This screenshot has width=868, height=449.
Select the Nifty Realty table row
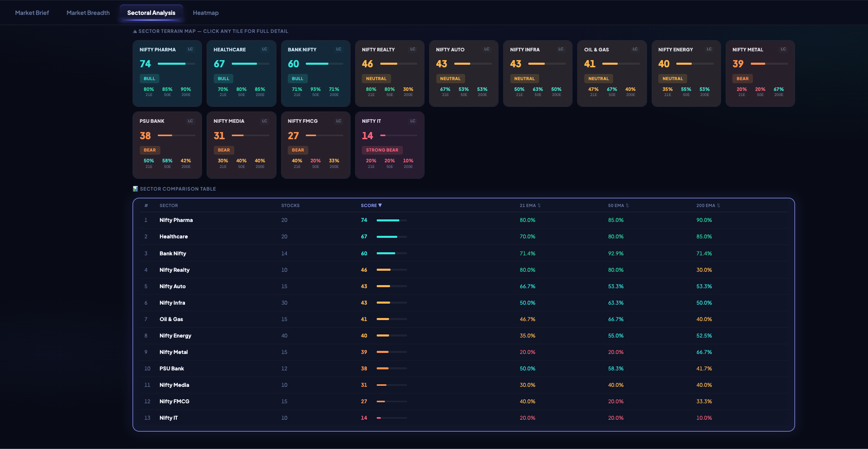pos(464,270)
